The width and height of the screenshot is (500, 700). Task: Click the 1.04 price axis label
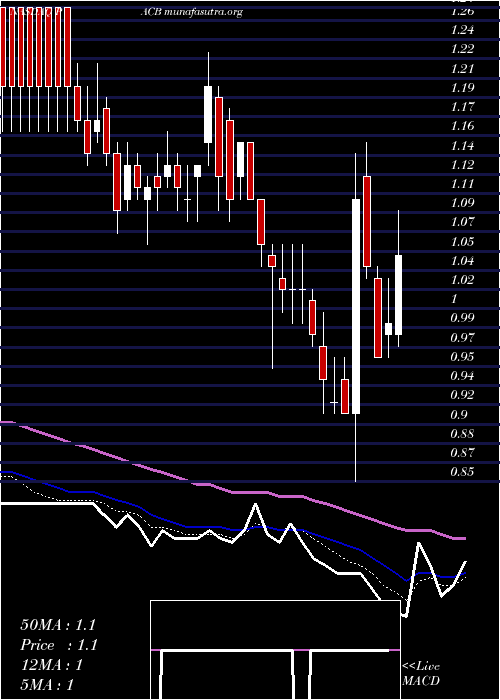(462, 260)
